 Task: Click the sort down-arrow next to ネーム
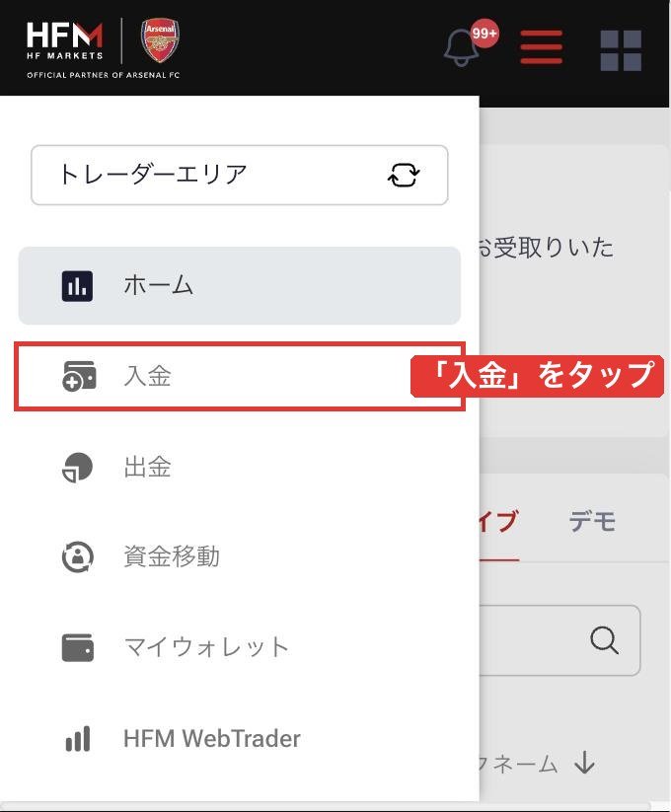(584, 763)
